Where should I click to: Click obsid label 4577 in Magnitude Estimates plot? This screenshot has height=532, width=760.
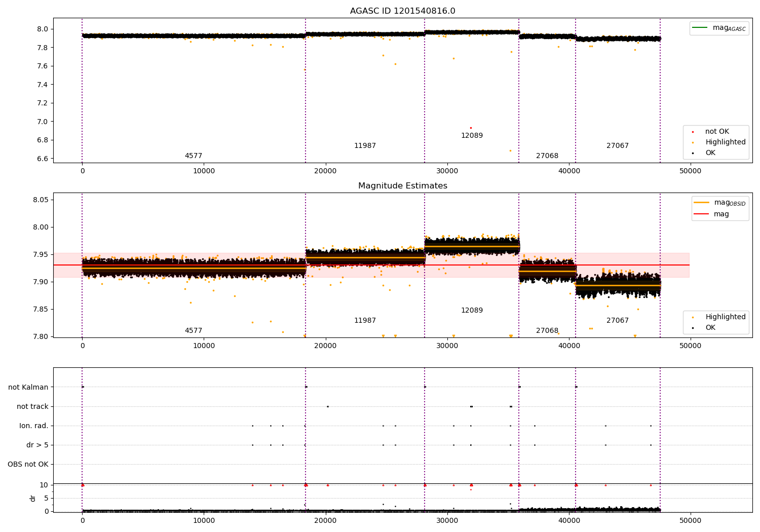click(x=194, y=331)
